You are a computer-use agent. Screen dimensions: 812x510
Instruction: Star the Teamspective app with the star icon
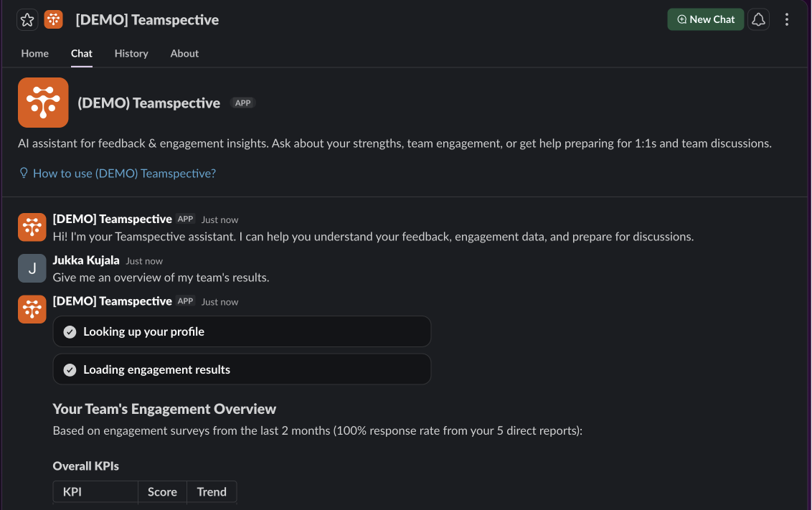coord(27,19)
